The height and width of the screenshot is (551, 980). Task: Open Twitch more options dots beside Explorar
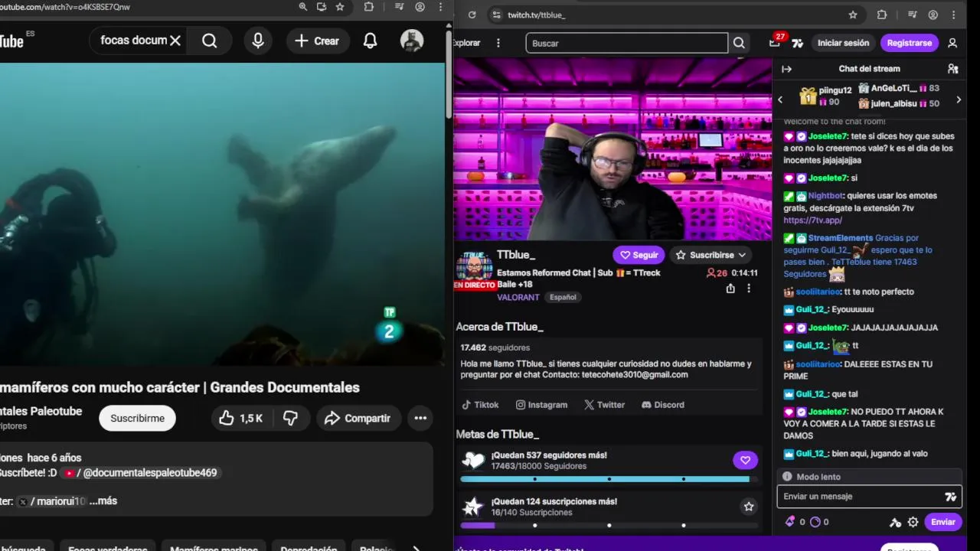click(x=498, y=43)
